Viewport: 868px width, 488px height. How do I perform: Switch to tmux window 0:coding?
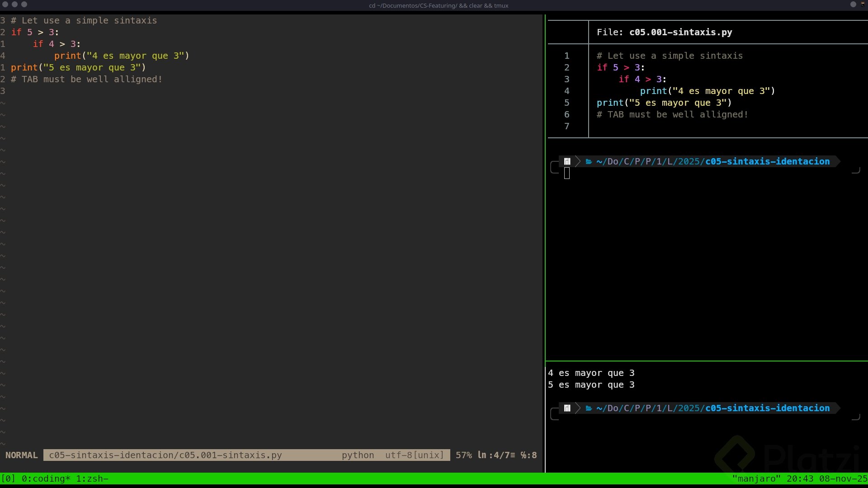(x=46, y=479)
